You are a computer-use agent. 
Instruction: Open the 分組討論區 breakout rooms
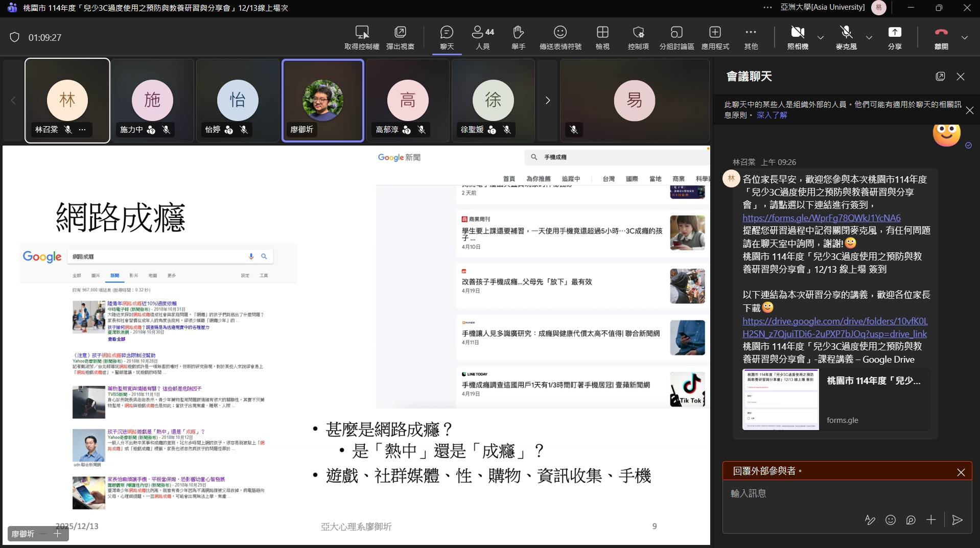click(676, 37)
